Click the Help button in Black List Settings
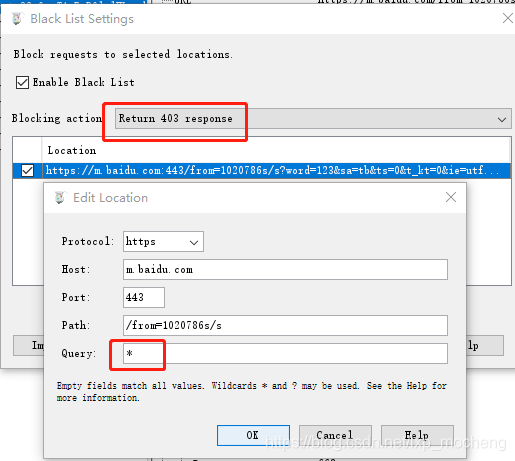This screenshot has height=461, width=515. click(x=485, y=345)
